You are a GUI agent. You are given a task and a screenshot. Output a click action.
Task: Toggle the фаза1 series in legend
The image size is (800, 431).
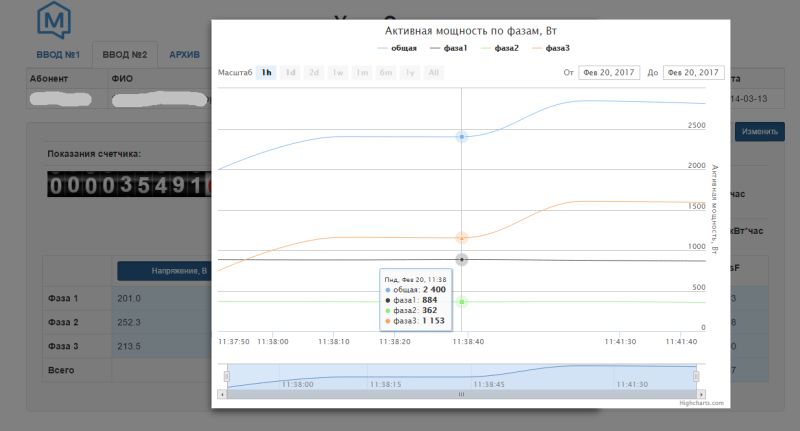[x=448, y=48]
